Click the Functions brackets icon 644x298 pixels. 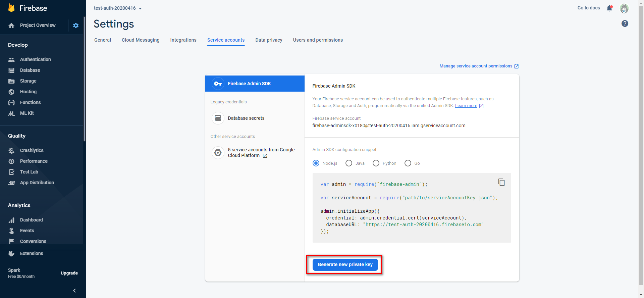pos(11,102)
